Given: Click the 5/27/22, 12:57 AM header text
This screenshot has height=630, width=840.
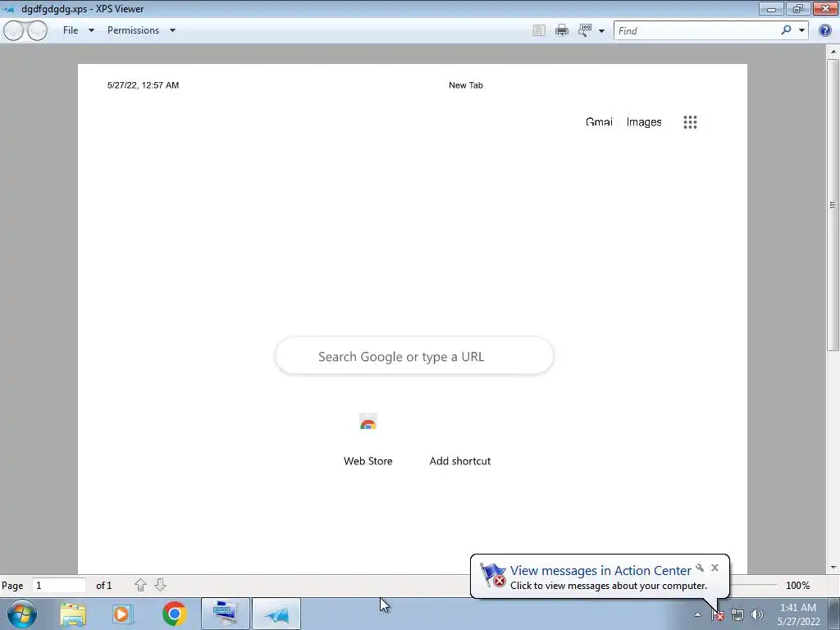Looking at the screenshot, I should click(143, 85).
